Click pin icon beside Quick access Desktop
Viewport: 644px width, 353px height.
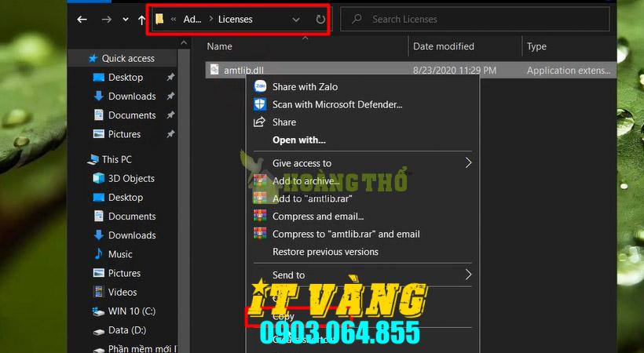coord(170,77)
